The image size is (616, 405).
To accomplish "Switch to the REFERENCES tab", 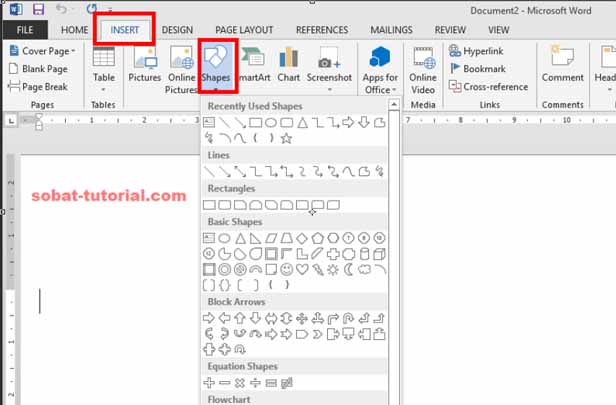I will click(322, 30).
